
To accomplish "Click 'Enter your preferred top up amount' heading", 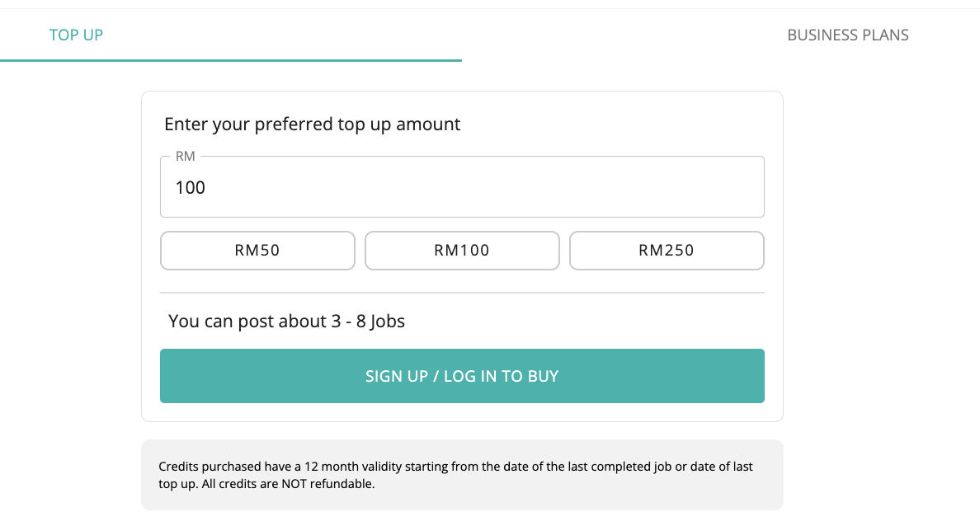I will coord(312,124).
